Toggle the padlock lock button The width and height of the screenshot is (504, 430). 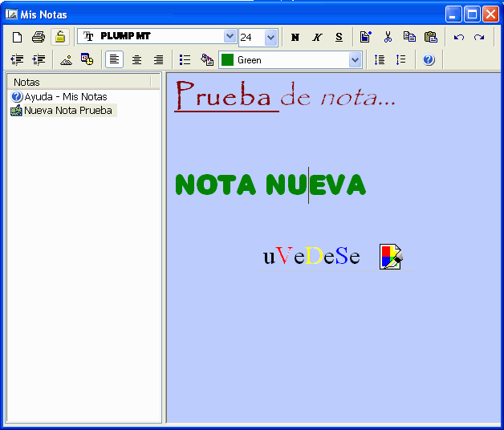point(59,37)
